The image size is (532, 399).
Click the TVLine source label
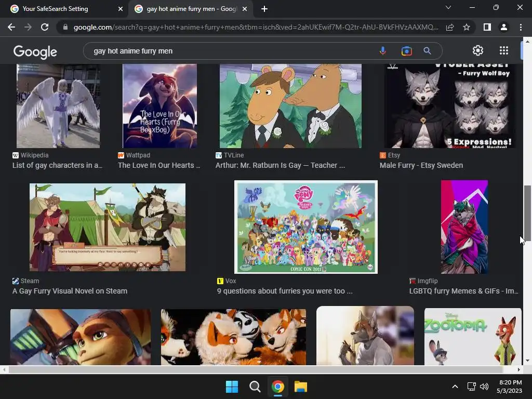coord(230,155)
